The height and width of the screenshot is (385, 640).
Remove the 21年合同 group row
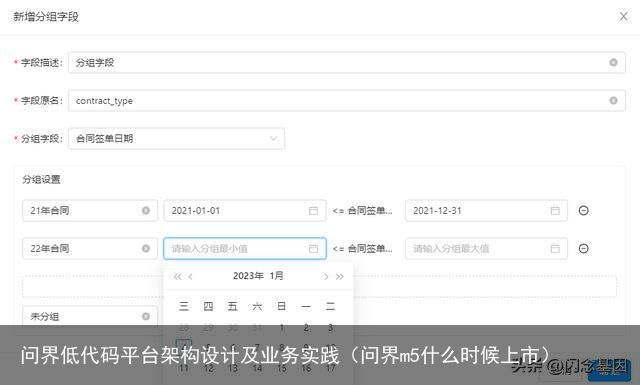coord(584,210)
